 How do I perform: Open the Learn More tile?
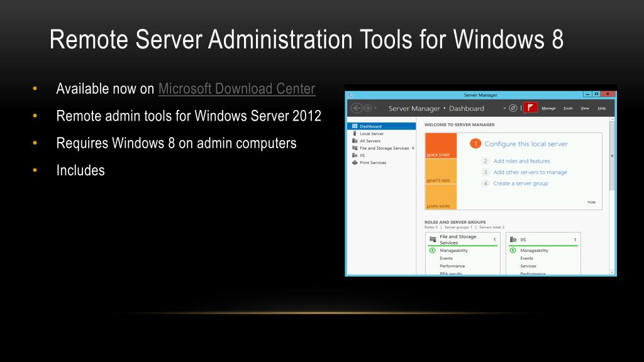pos(441,197)
